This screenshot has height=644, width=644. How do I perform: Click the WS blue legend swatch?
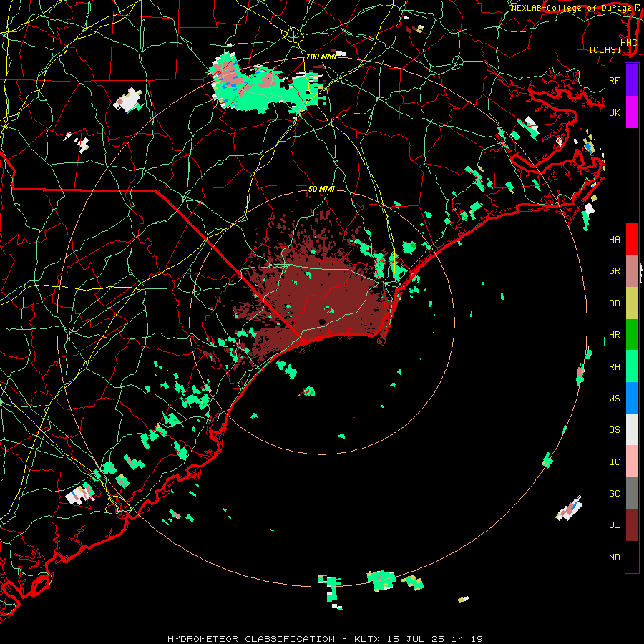point(632,398)
